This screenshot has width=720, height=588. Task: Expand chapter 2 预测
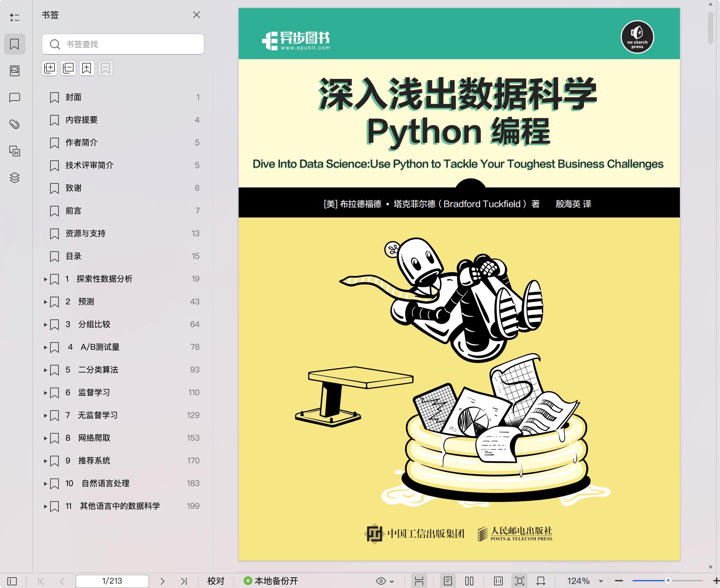(x=45, y=302)
